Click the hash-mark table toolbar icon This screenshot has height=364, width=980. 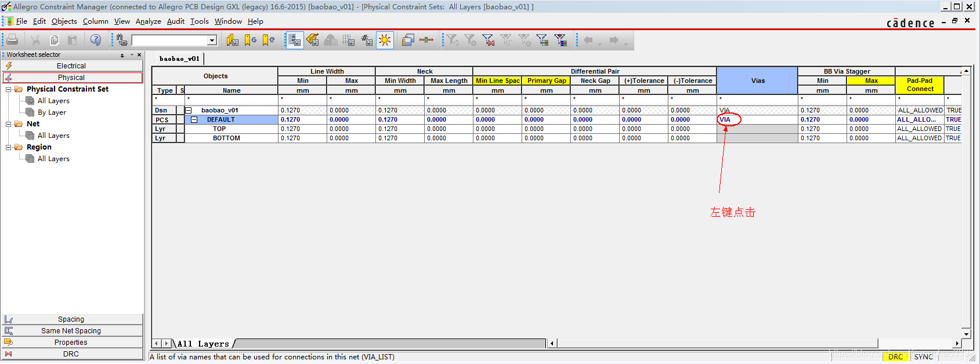pos(367,40)
